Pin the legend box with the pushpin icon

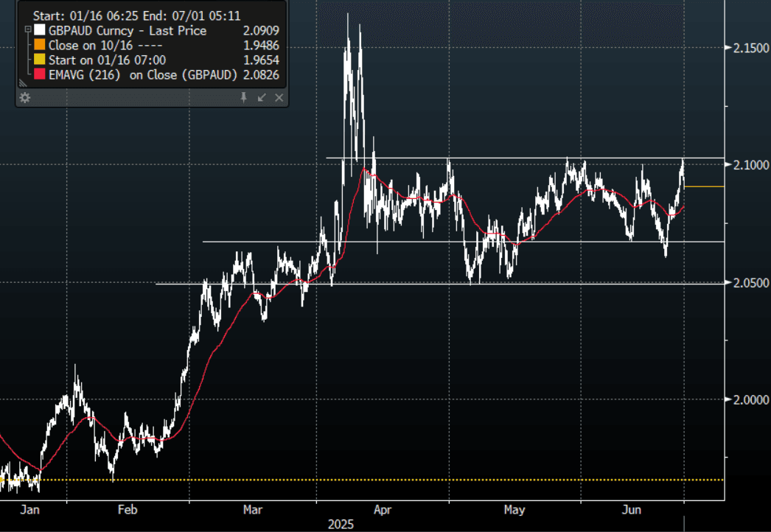(x=243, y=97)
